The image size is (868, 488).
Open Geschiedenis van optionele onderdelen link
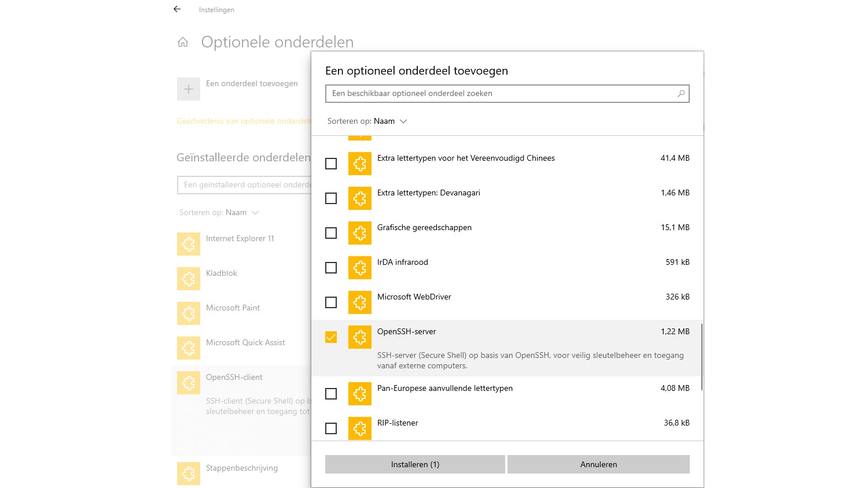coord(244,121)
